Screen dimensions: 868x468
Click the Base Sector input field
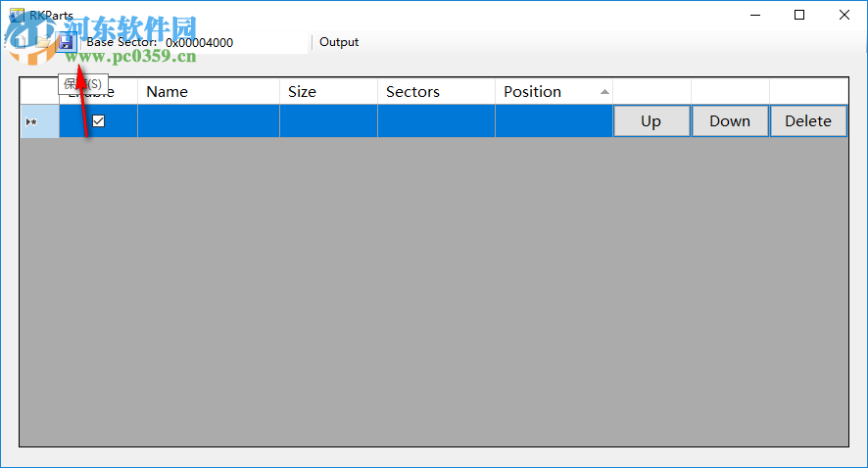[233, 42]
